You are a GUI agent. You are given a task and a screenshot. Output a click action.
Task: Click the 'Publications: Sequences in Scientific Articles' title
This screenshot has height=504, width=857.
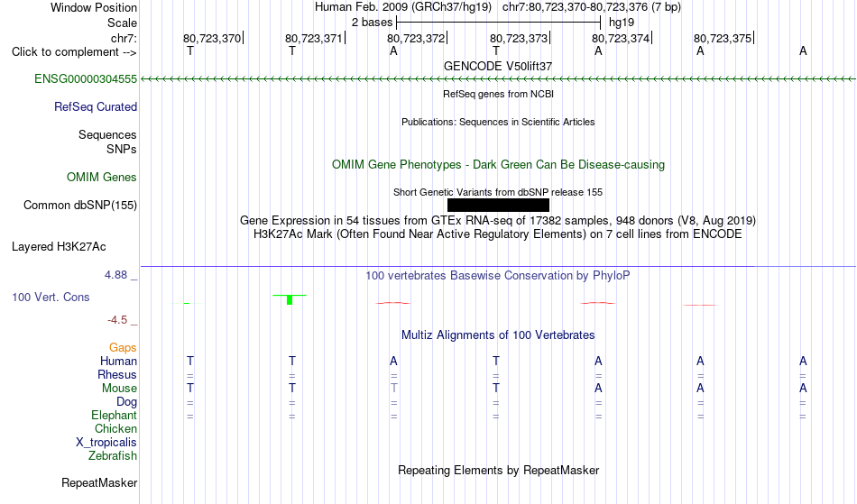click(498, 123)
